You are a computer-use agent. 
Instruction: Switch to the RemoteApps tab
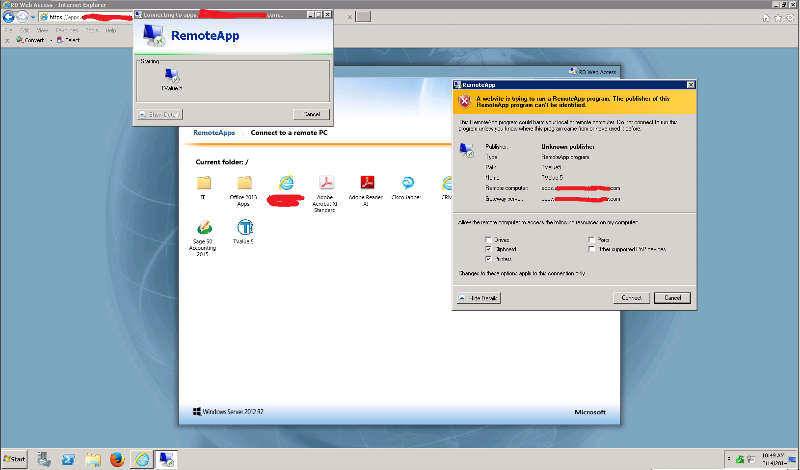[214, 133]
